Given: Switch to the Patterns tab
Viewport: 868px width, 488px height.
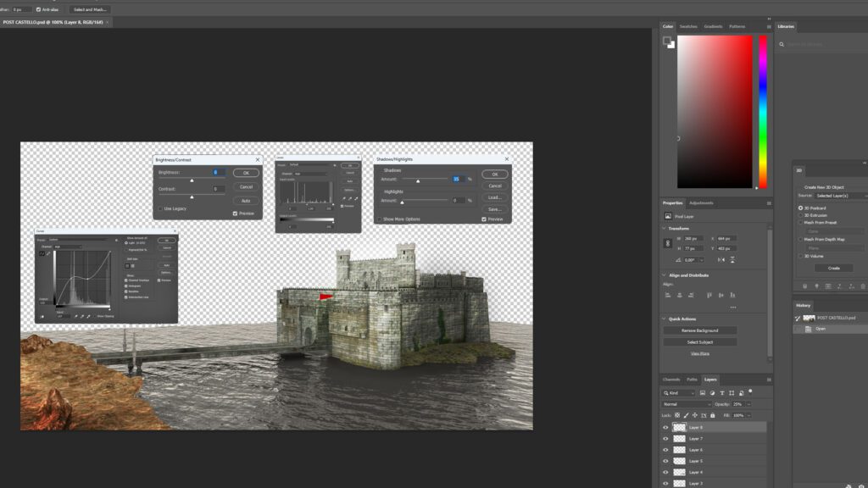Looking at the screenshot, I should click(737, 26).
